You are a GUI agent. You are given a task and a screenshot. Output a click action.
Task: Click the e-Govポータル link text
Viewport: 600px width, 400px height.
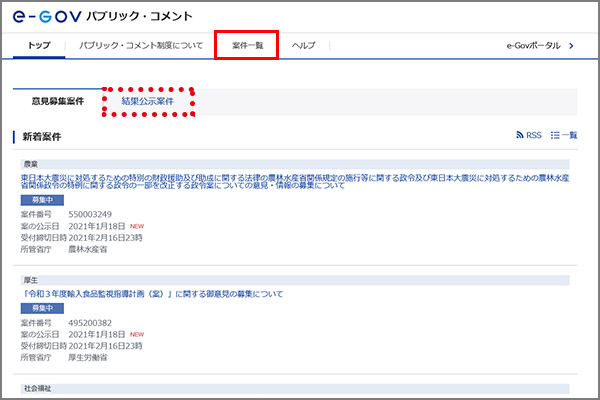(535, 46)
